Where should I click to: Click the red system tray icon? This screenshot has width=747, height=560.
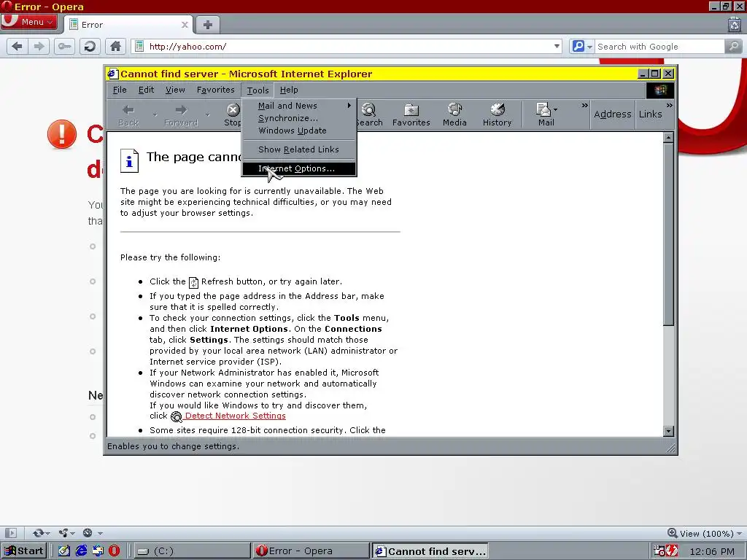click(671, 551)
